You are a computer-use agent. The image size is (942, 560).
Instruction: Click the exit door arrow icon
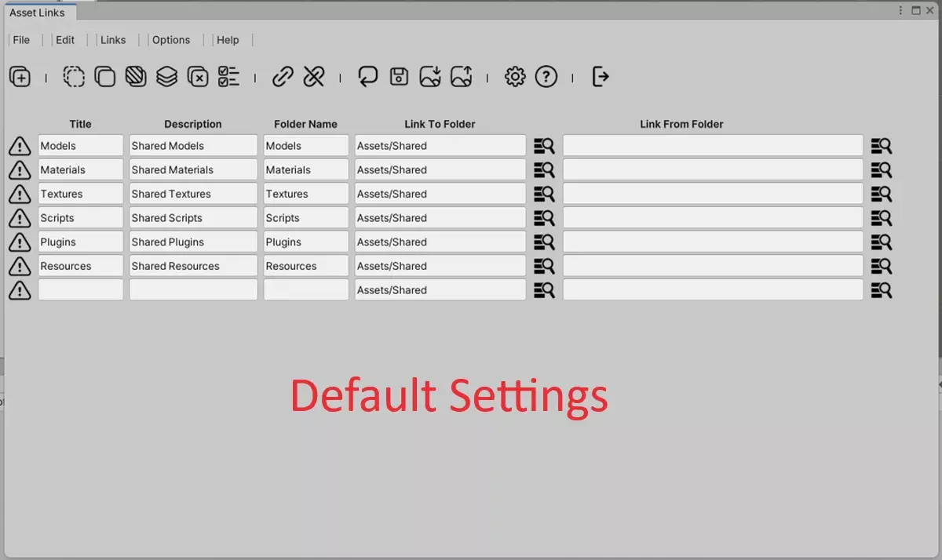(601, 77)
